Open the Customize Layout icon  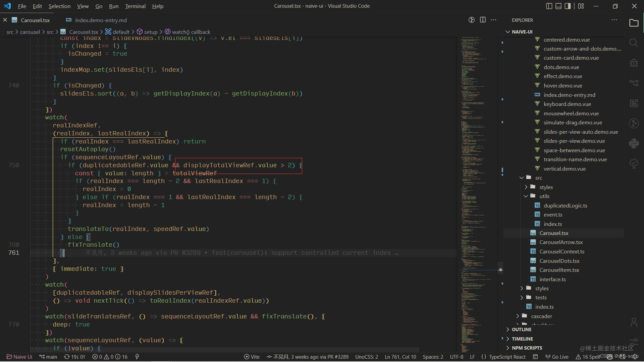(x=581, y=6)
